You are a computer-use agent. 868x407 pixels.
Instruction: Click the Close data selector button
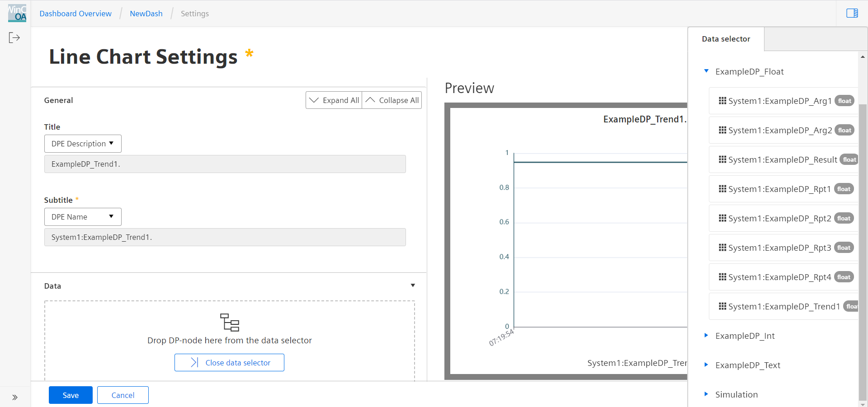pyautogui.click(x=229, y=363)
